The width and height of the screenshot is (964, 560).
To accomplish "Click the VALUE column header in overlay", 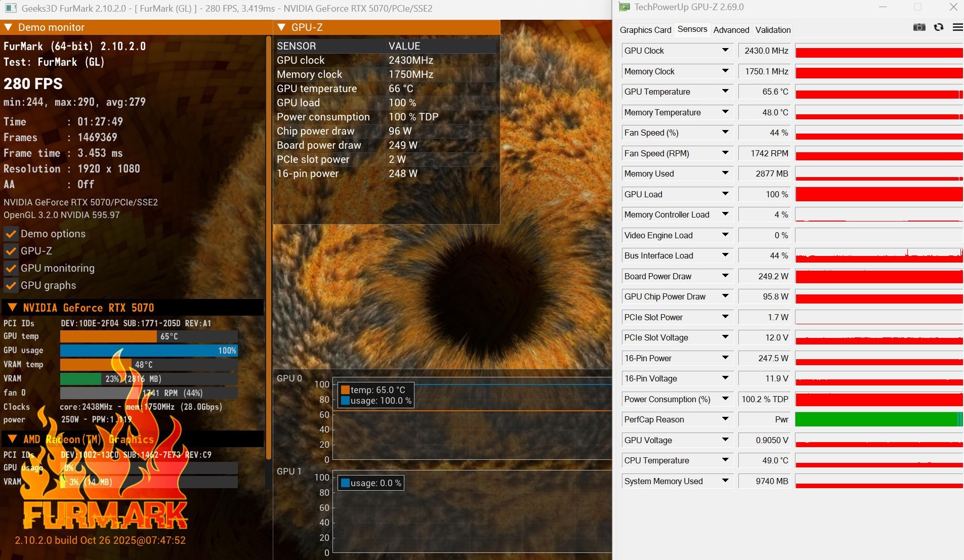I will click(x=404, y=46).
